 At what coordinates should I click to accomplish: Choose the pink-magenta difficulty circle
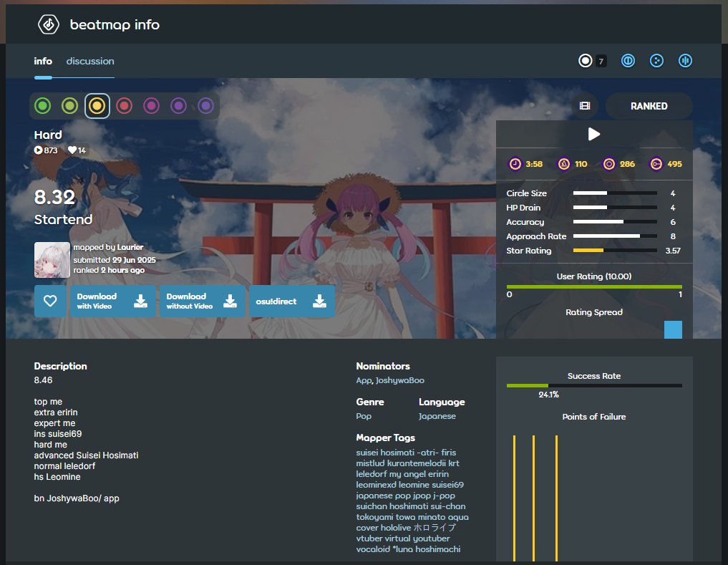pos(151,106)
